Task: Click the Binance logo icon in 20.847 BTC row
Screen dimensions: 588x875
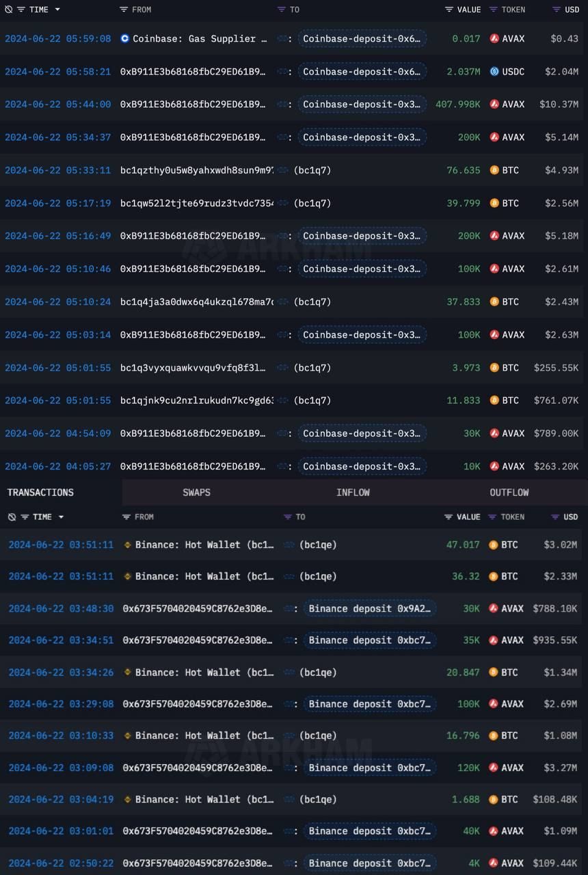Action: point(127,672)
